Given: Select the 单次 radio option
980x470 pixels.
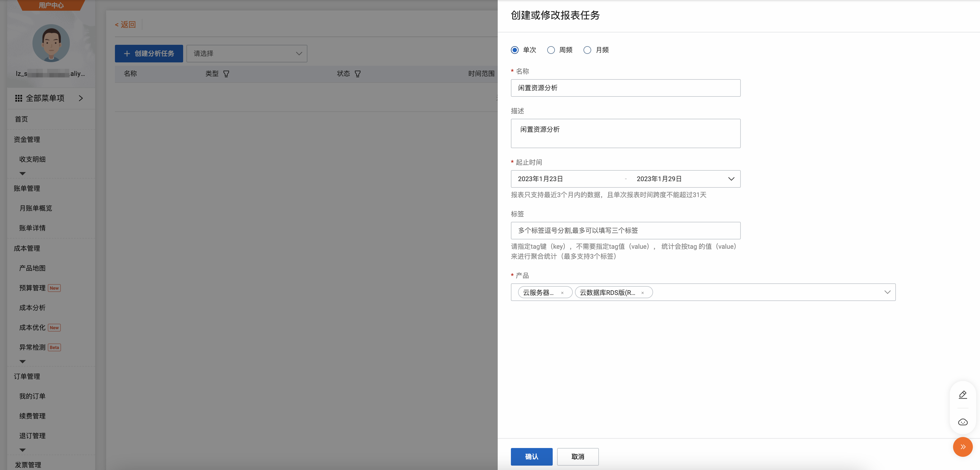Looking at the screenshot, I should (x=515, y=50).
